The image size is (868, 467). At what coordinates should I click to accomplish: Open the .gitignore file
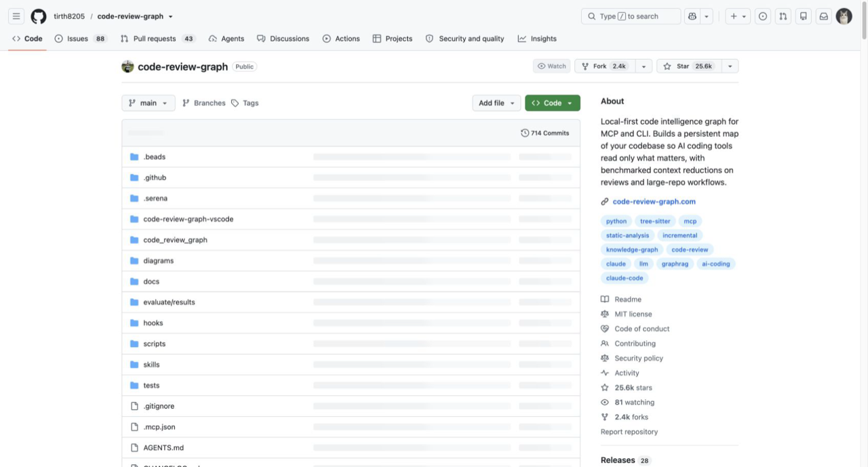[x=159, y=406]
